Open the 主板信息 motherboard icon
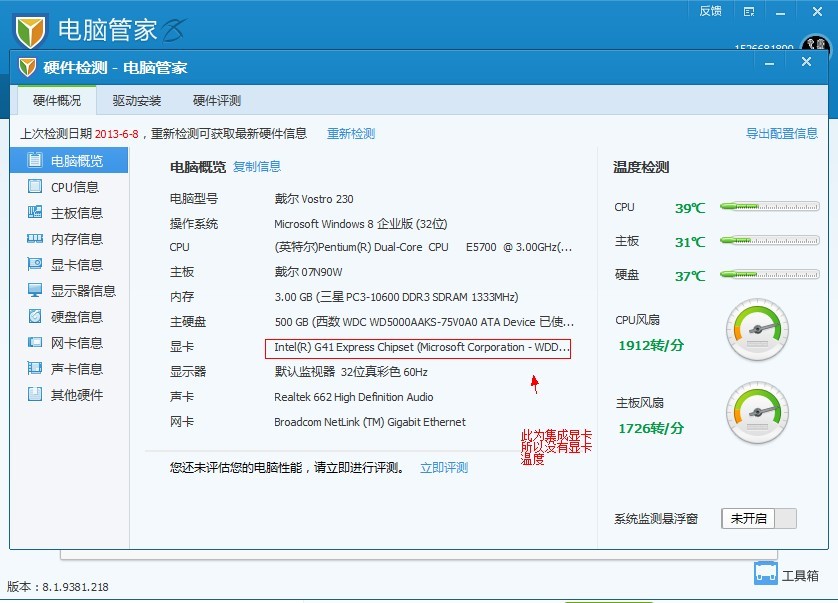This screenshot has width=838, height=603. [35, 212]
